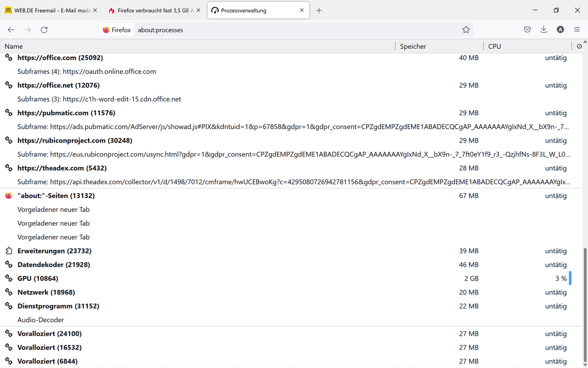
Task: Click the Dienstprogramm 22 MB memory value
Action: click(x=469, y=306)
